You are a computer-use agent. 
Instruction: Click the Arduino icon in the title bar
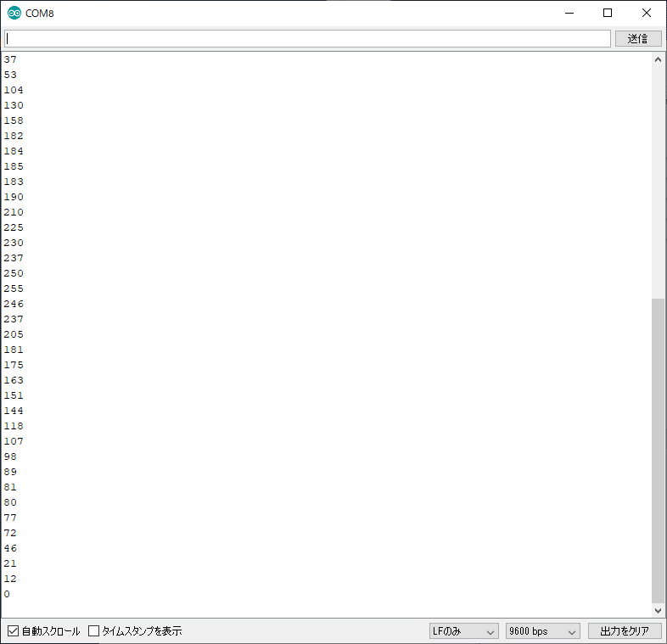[x=14, y=14]
